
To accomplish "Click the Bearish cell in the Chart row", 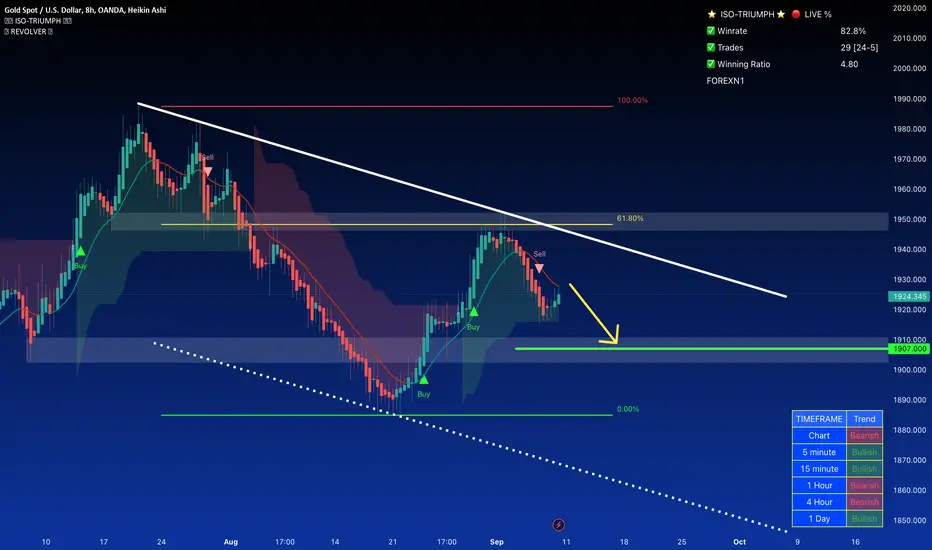I will (x=864, y=435).
